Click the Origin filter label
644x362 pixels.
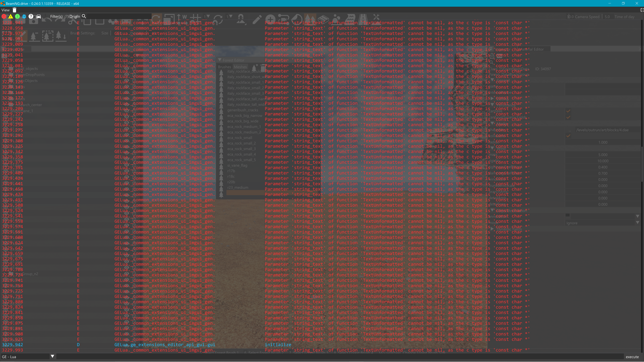coord(74,16)
